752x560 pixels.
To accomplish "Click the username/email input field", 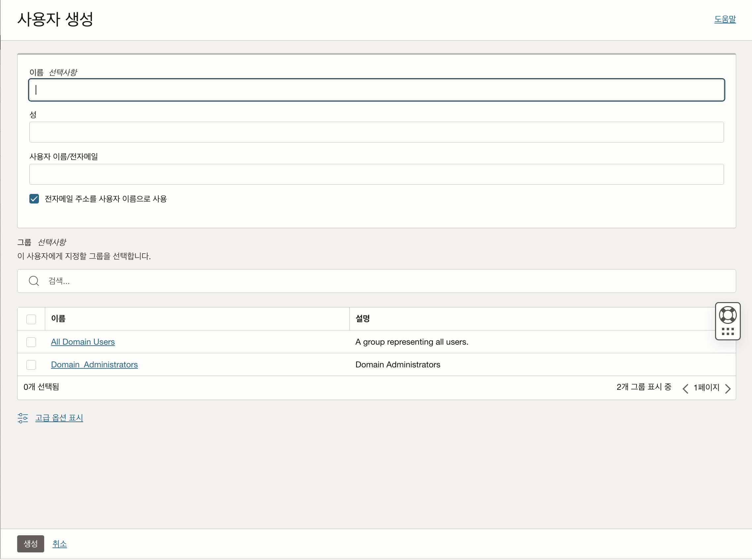I will 376,174.
